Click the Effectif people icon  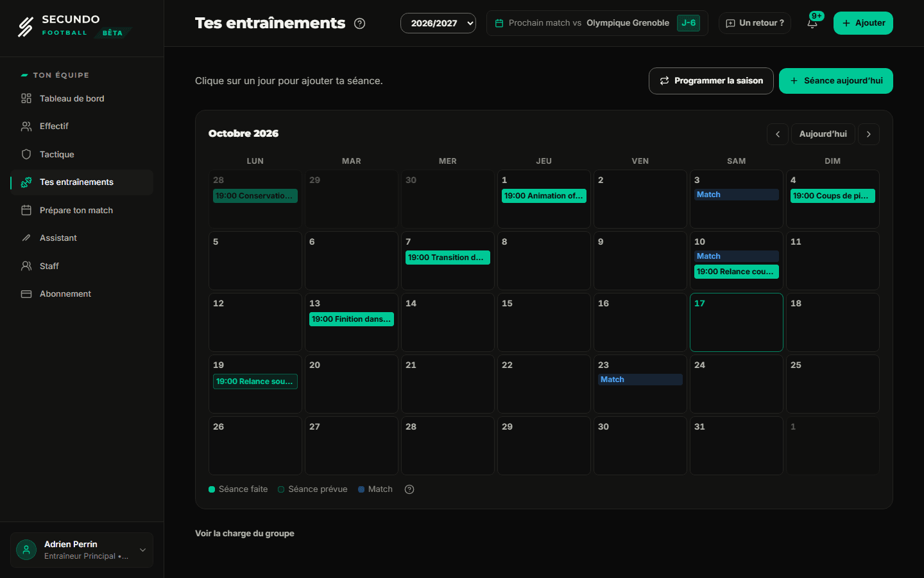26,127
